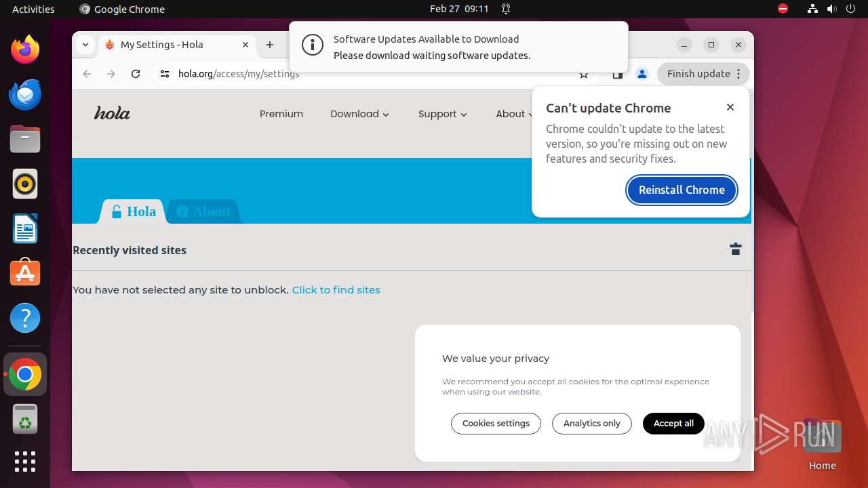Open Cookies settings
This screenshot has height=488, width=868.
pyautogui.click(x=496, y=424)
